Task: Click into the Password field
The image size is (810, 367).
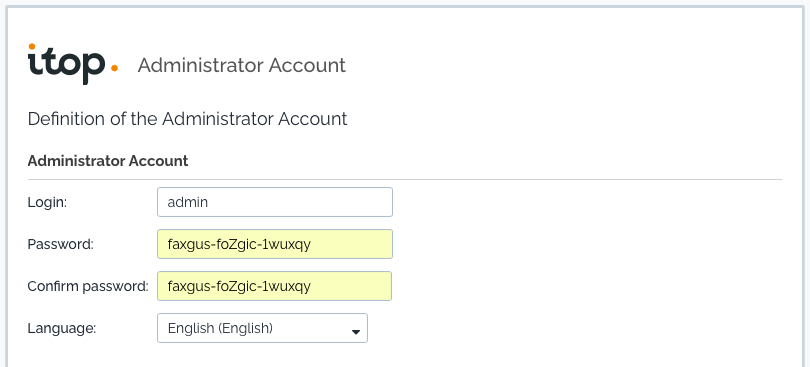Action: (275, 244)
